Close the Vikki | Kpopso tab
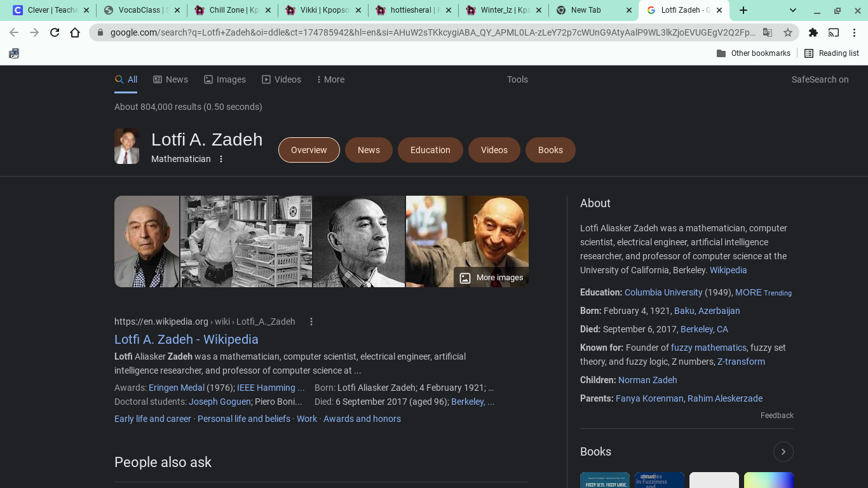 click(359, 10)
